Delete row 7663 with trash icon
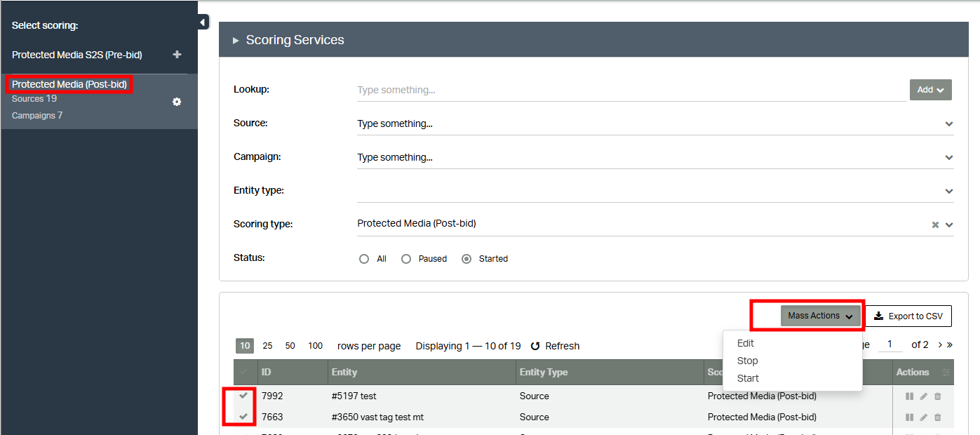 (x=938, y=417)
